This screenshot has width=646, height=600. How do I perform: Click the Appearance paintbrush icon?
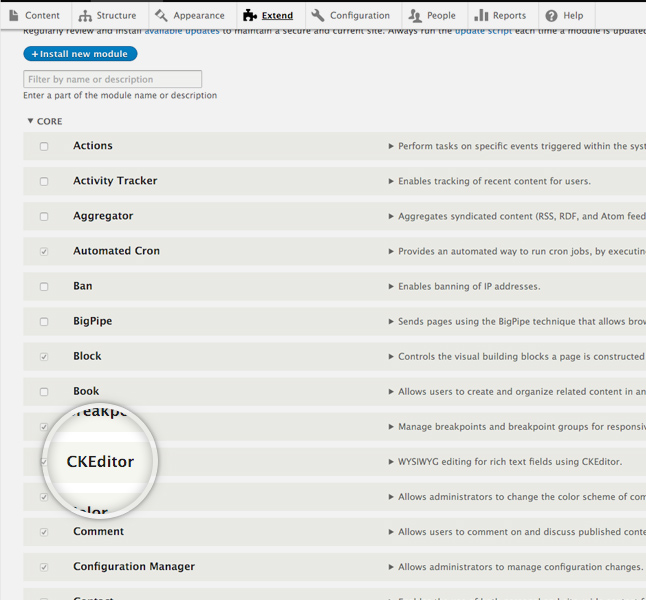(x=161, y=16)
